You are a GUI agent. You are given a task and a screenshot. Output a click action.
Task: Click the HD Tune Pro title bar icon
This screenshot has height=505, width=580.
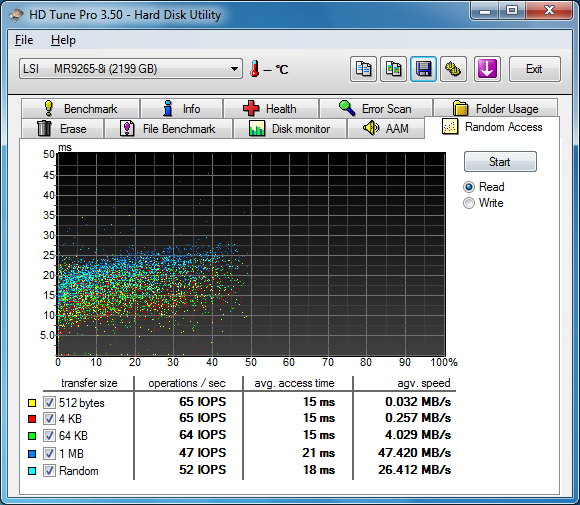pyautogui.click(x=16, y=15)
